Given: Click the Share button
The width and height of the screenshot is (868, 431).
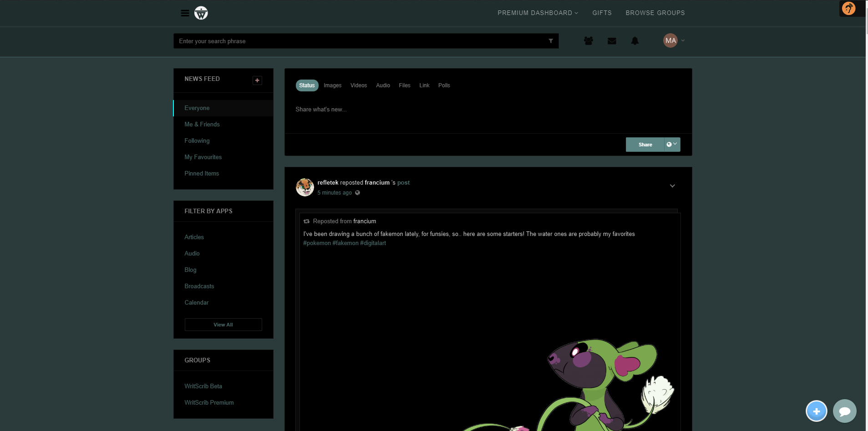Looking at the screenshot, I should [x=645, y=145].
